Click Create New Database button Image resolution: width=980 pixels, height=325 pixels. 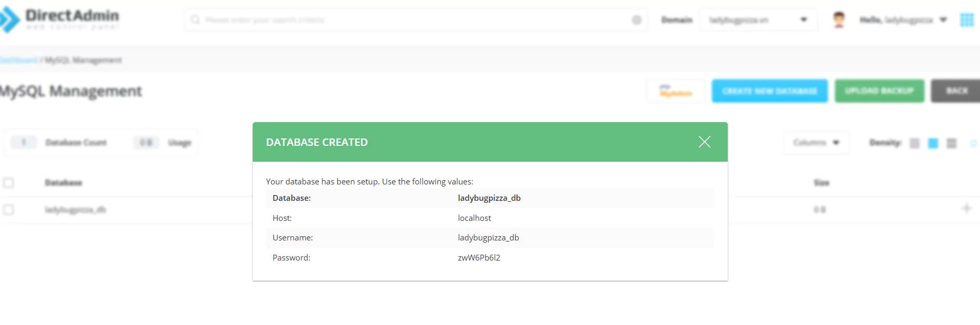[x=769, y=91]
